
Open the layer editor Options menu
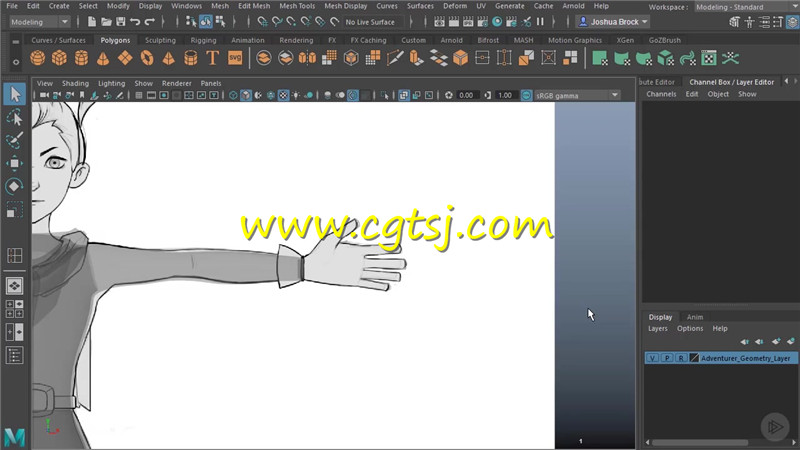point(690,329)
